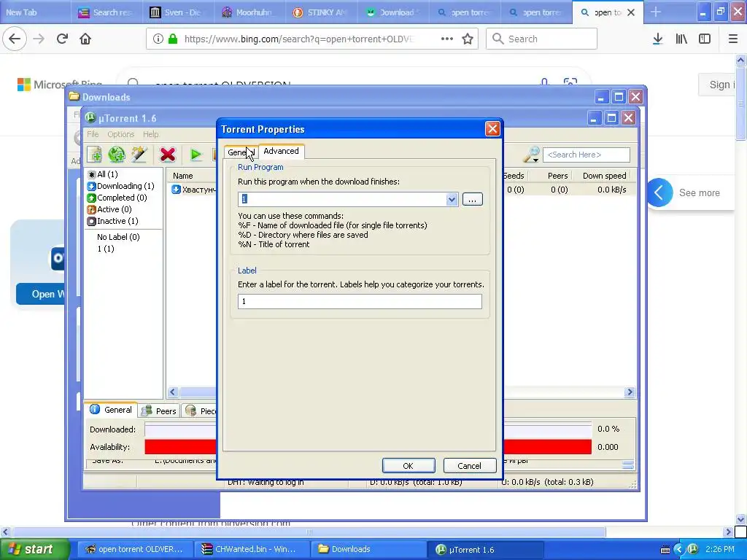Viewport: 747px width, 560px height.
Task: Click the Run Program command input field
Action: pos(342,199)
